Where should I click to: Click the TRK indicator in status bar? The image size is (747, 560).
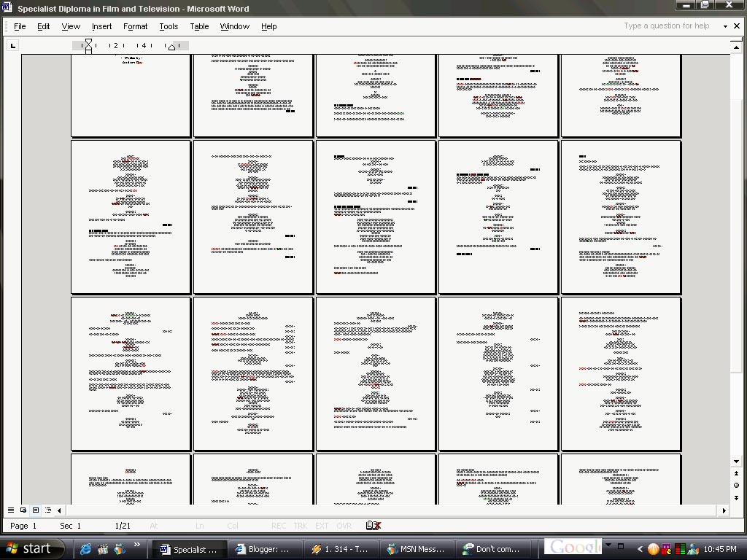coord(300,526)
